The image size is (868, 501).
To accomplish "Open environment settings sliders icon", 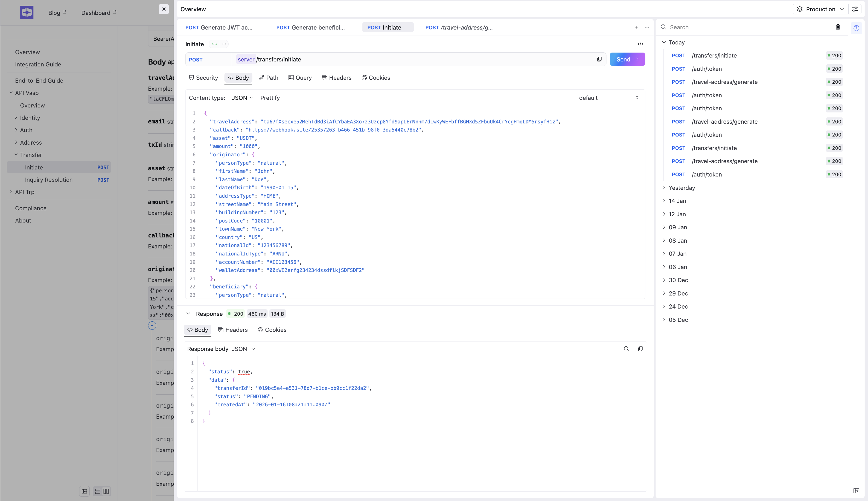I will tap(855, 9).
